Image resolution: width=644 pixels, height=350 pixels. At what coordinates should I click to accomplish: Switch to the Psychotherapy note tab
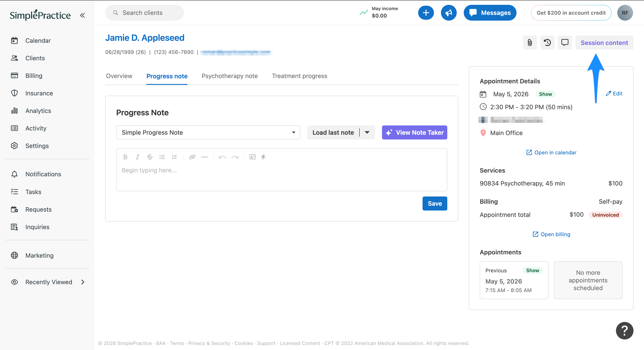pos(230,76)
